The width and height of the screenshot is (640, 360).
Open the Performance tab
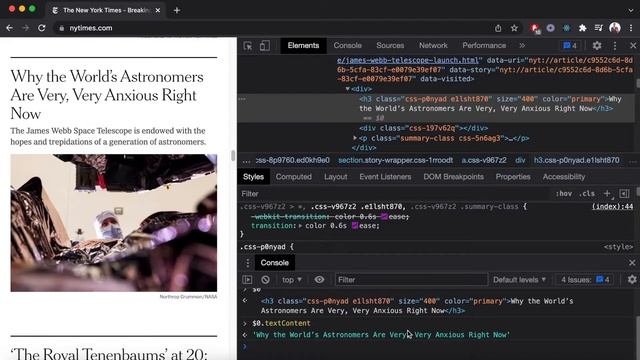tap(484, 45)
